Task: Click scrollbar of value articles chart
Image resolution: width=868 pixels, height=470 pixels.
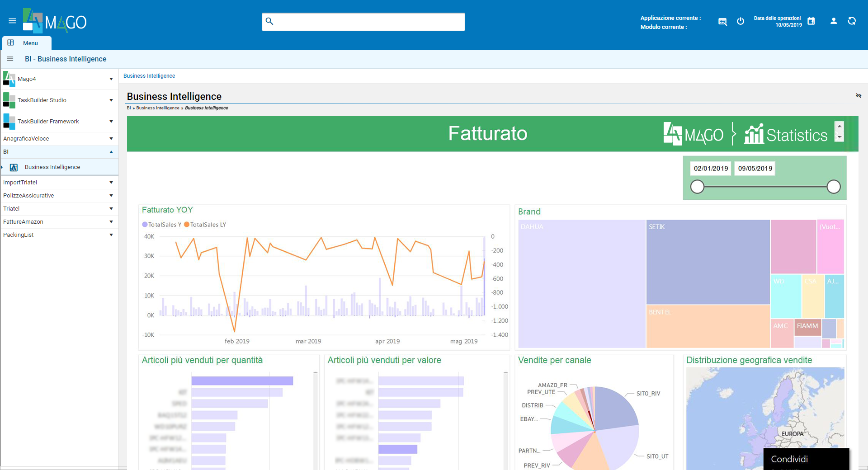Action: (505, 420)
